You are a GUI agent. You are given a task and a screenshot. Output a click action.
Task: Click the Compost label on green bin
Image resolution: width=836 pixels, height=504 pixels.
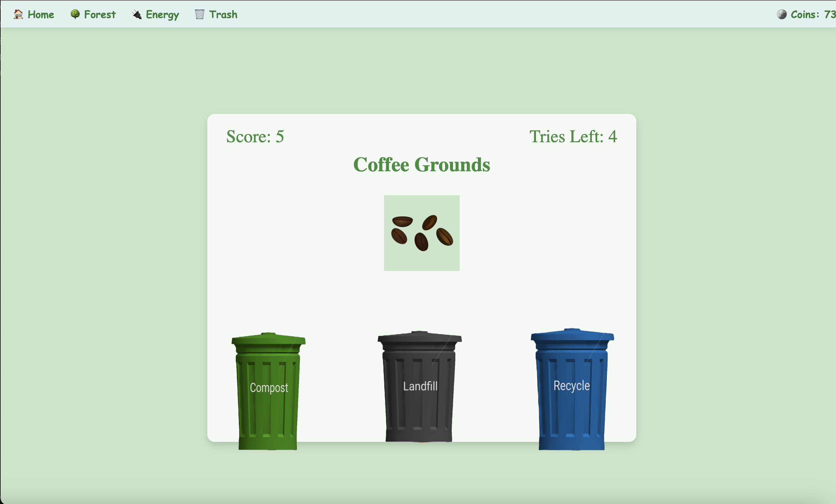pos(269,388)
